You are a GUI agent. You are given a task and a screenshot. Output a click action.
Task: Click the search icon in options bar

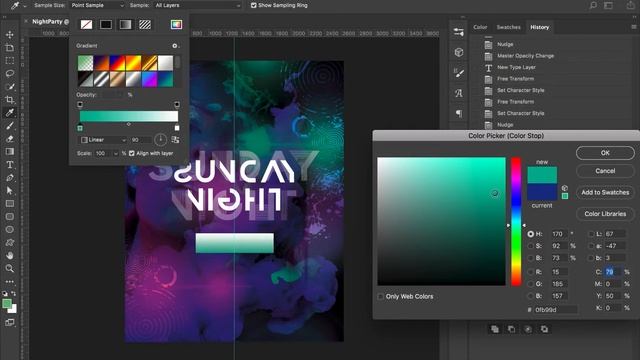pos(593,5)
